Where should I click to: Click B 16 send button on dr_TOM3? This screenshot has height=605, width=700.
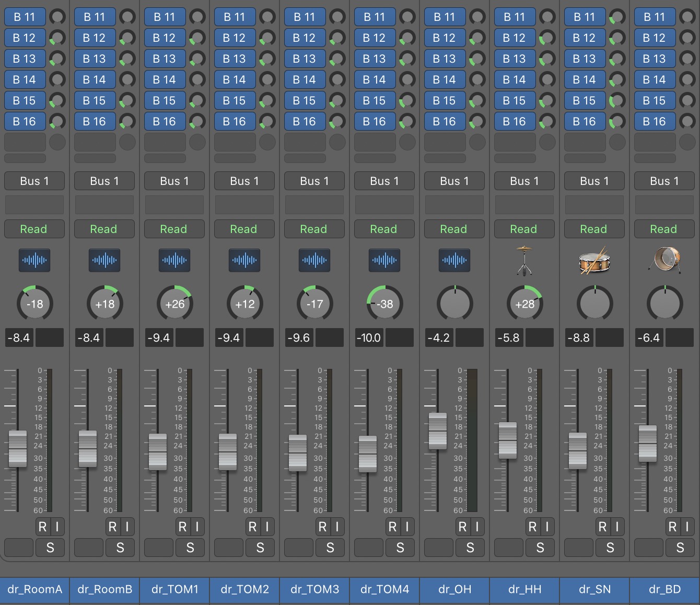point(304,122)
